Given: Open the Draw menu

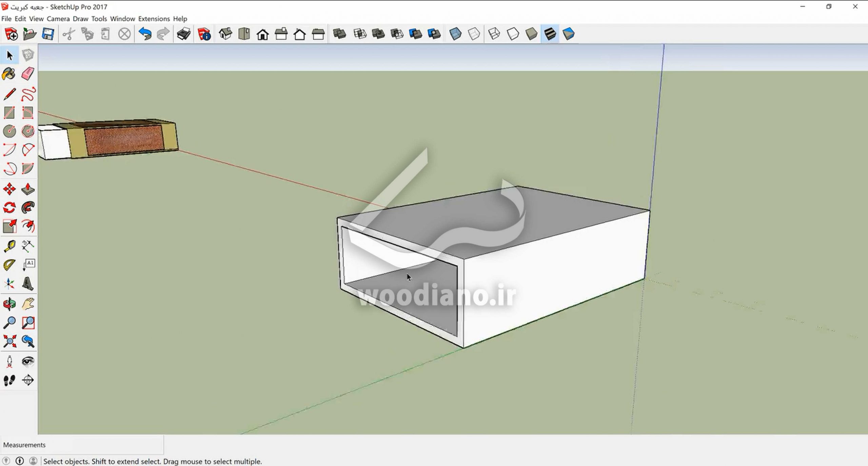Looking at the screenshot, I should pyautogui.click(x=80, y=19).
